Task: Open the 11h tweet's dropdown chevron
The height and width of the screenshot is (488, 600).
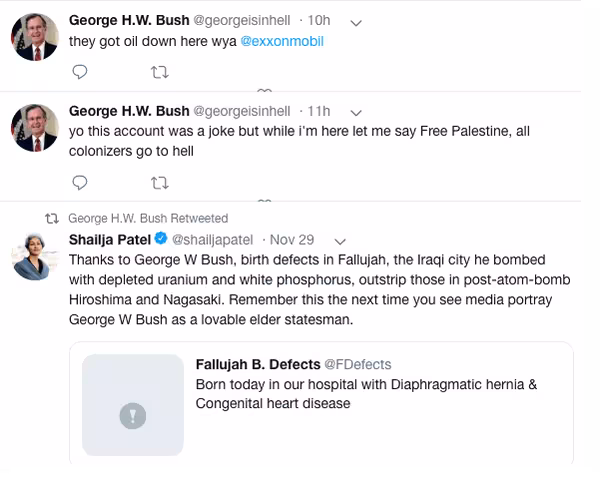Action: pos(356,113)
